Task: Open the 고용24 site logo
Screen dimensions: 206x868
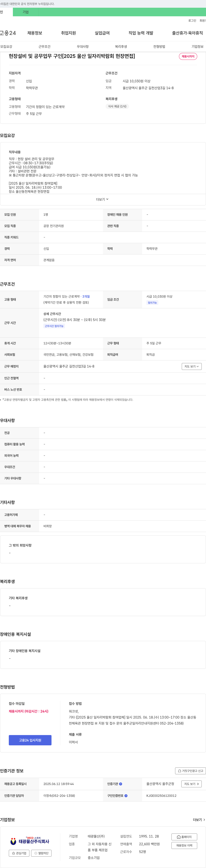Action: pyautogui.click(x=8, y=33)
